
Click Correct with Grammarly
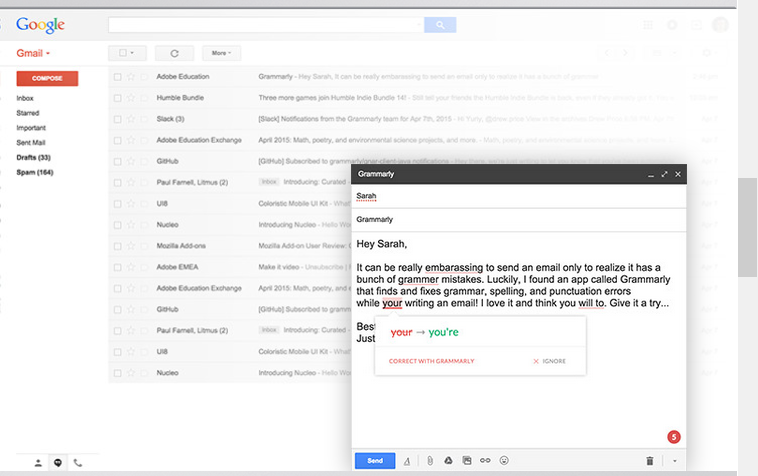click(x=431, y=361)
